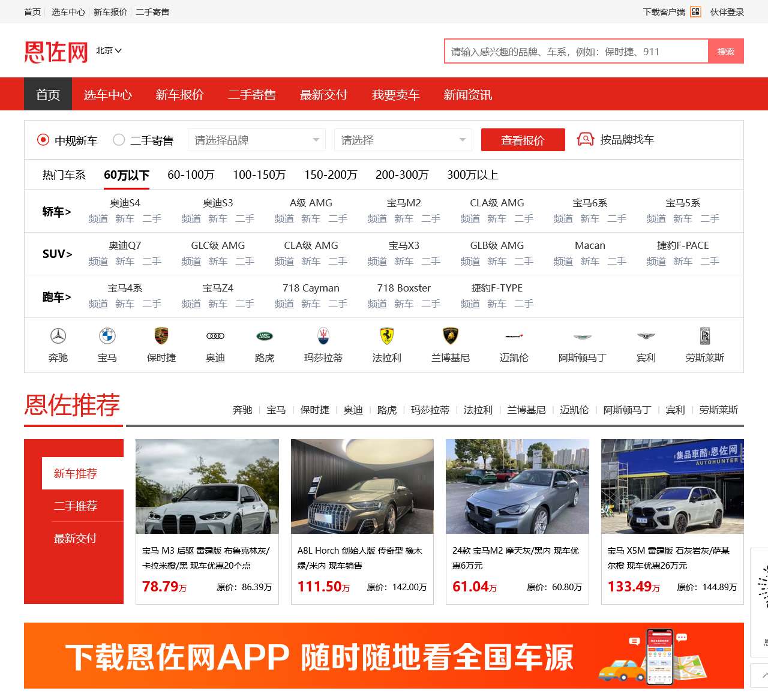The image size is (768, 700).
Task: Click the 伙伴登录 link
Action: coord(727,12)
